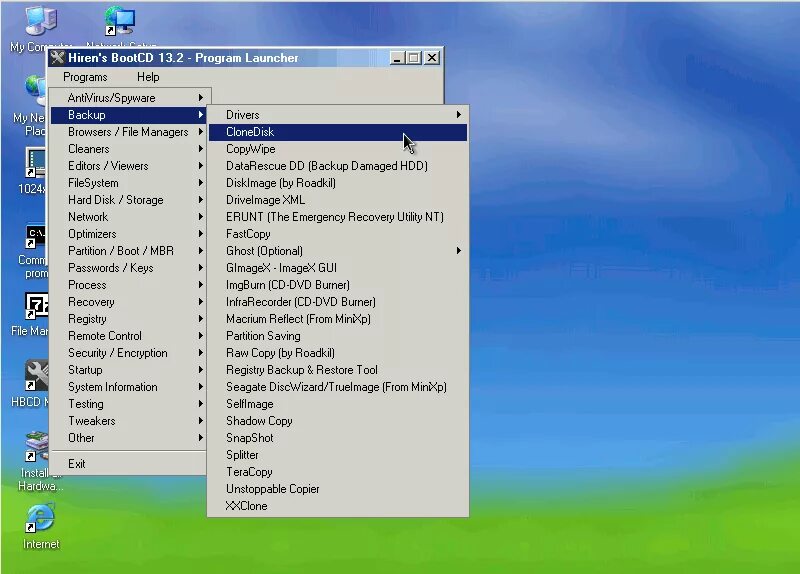The width and height of the screenshot is (800, 574).
Task: Close the Program Launcher window
Action: 432,58
